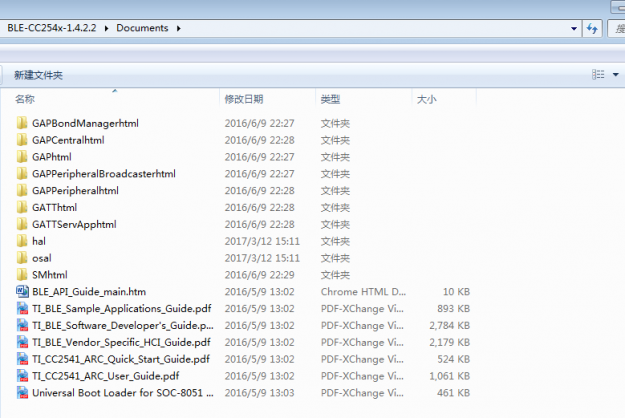Select the GAPPeripheralhtml folder name

click(x=75, y=190)
